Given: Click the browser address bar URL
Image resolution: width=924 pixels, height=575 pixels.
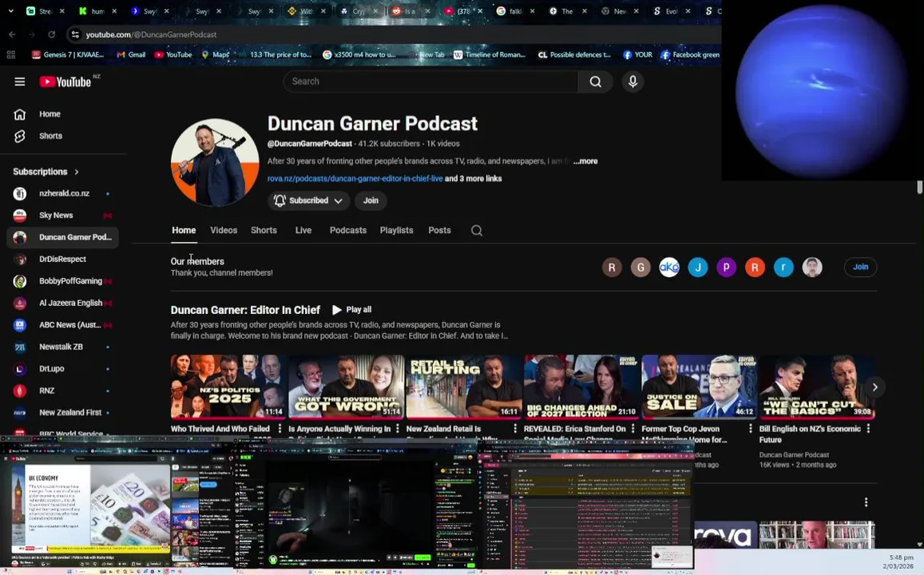Looking at the screenshot, I should tap(152, 35).
